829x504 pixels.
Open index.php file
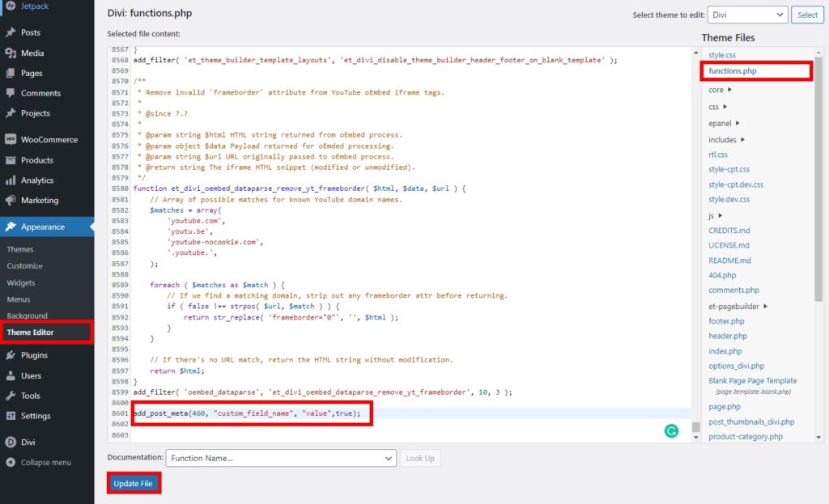tap(725, 351)
